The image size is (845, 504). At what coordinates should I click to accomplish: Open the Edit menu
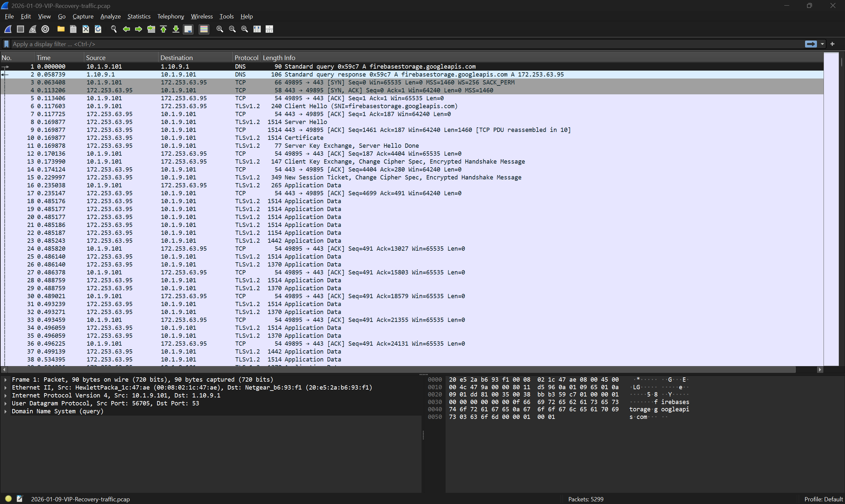tap(25, 16)
